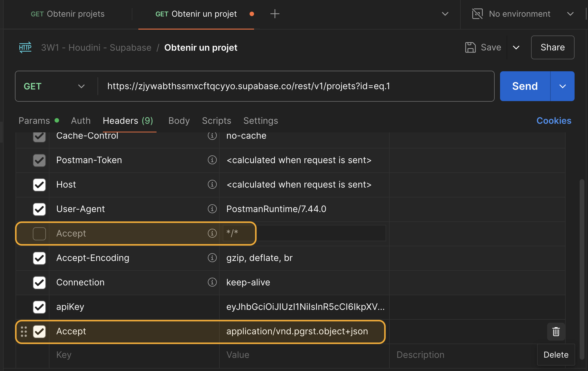
Task: Open the Headers (9) tab
Action: click(128, 120)
